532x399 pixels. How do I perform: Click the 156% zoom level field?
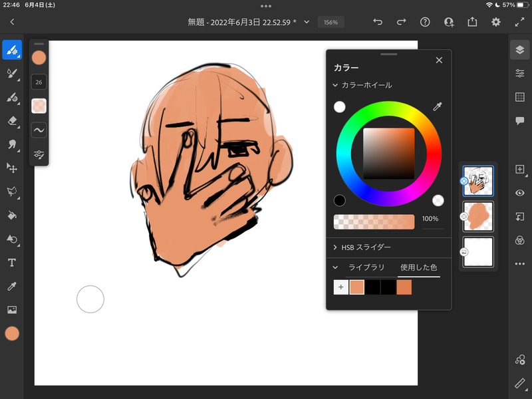(331, 23)
